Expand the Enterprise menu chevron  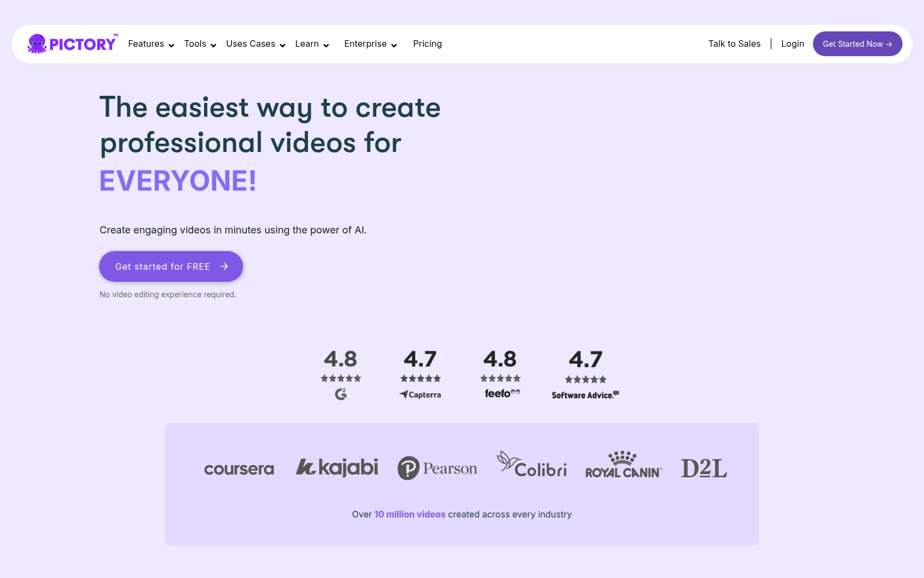[x=394, y=45]
